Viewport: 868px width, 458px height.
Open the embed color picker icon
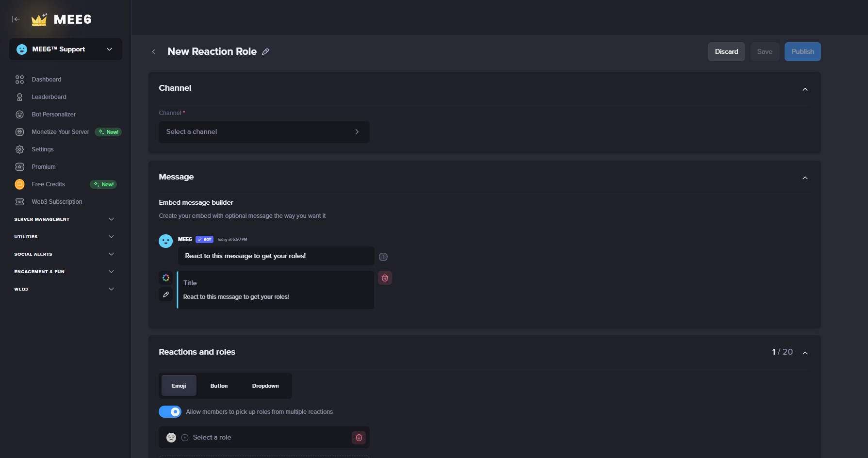pyautogui.click(x=166, y=278)
